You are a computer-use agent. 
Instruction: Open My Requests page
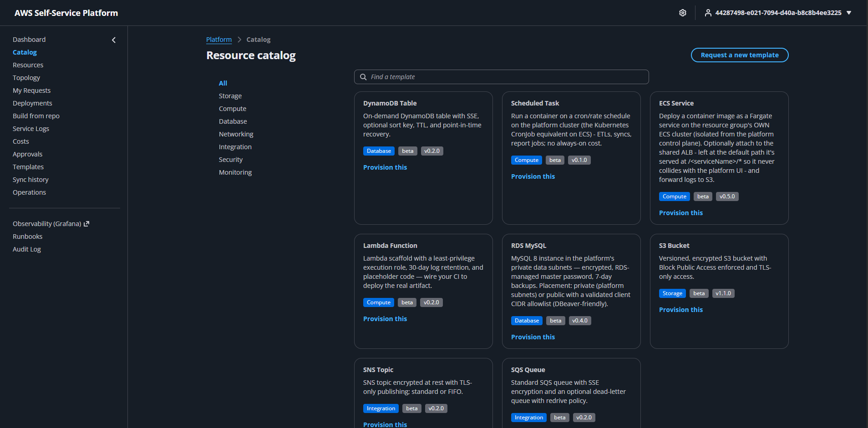point(31,91)
